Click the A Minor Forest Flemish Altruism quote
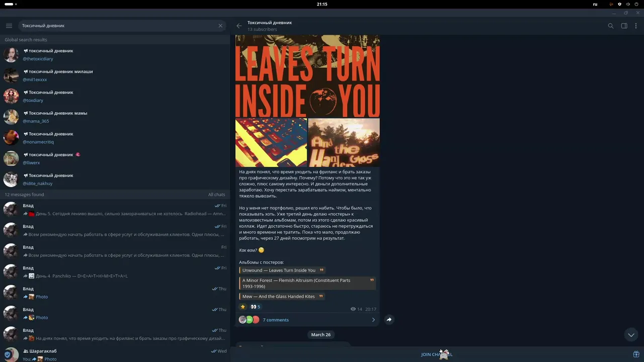644x362 pixels. (307, 283)
